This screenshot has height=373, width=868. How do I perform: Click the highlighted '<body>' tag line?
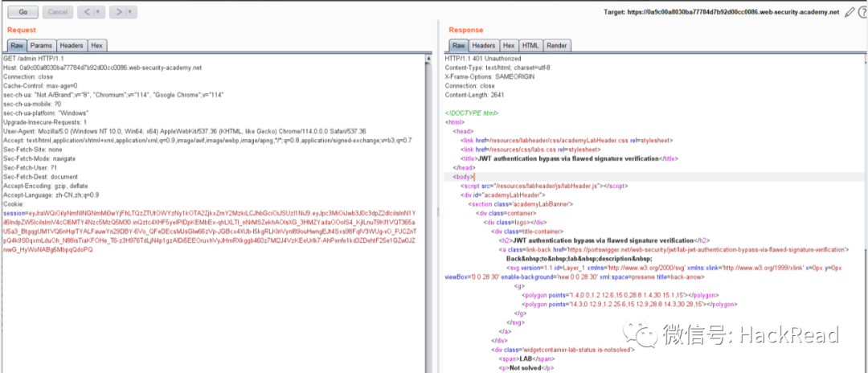pyautogui.click(x=465, y=177)
